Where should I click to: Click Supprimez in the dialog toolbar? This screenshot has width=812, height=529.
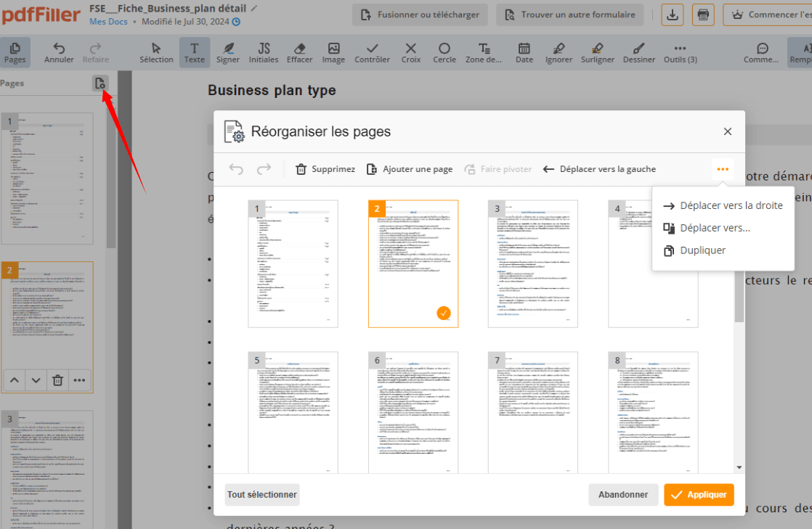tap(325, 169)
